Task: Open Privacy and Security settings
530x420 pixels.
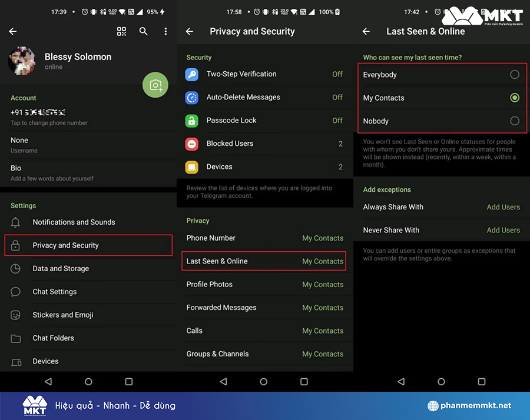Action: pos(88,245)
